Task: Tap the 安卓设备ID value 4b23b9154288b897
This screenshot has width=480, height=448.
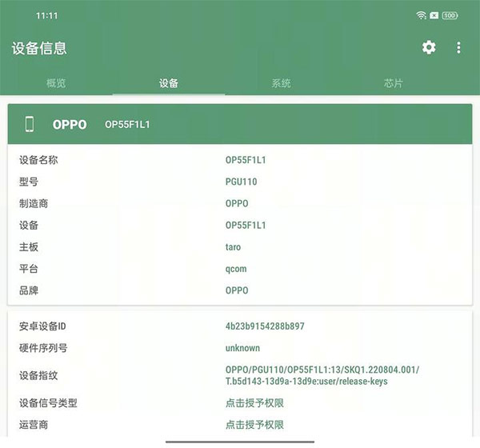Action: click(x=265, y=326)
